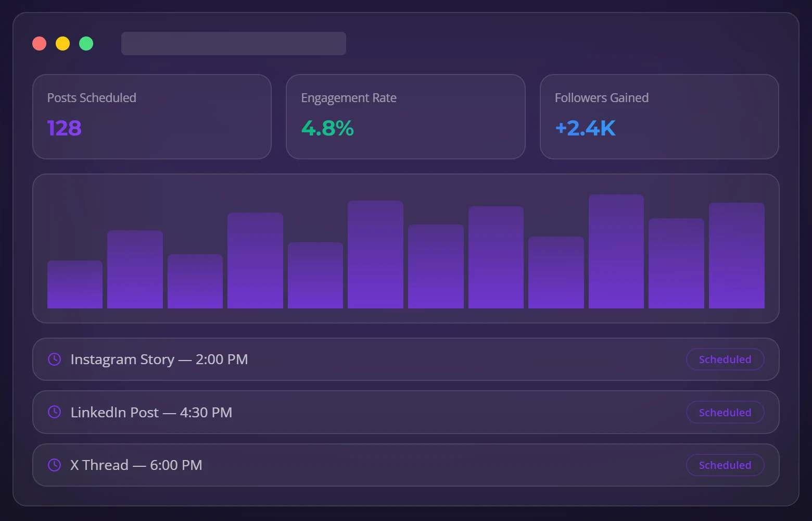The image size is (812, 521).
Task: Select the last bar of the chart
Action: [x=736, y=255]
